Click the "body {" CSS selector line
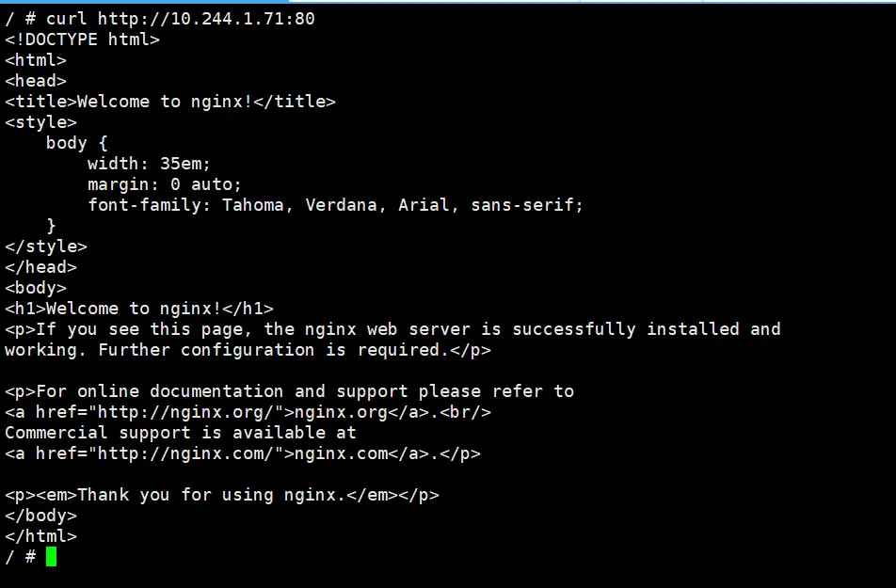Viewport: 896px width, 588px height. pos(77,143)
